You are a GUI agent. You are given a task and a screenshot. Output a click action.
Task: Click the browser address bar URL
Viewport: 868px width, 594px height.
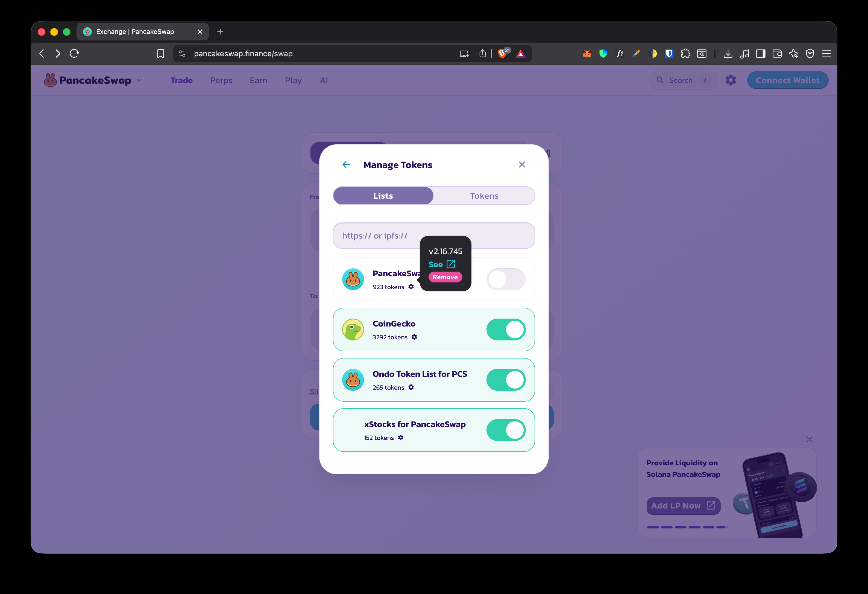pyautogui.click(x=243, y=54)
